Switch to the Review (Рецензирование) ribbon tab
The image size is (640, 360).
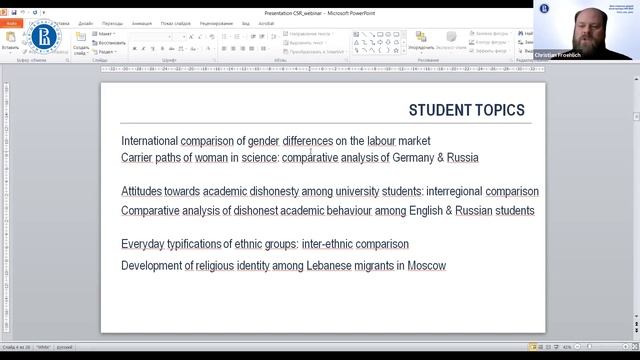tap(216, 24)
